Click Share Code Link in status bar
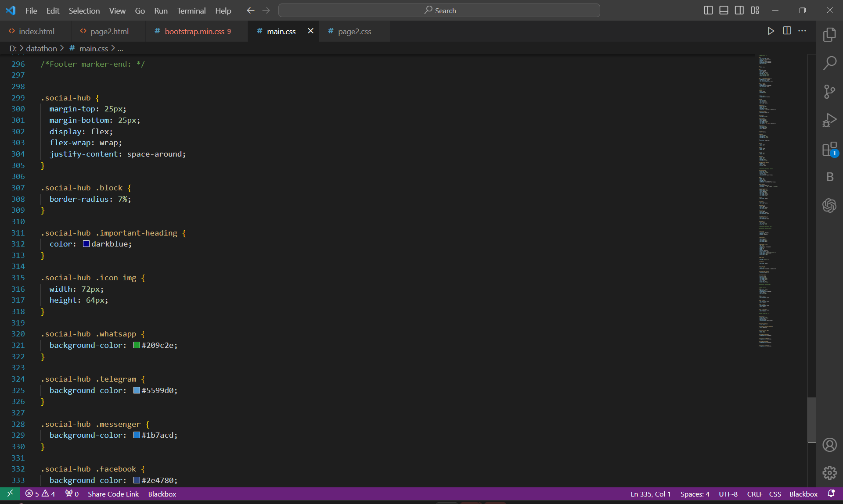 113,494
